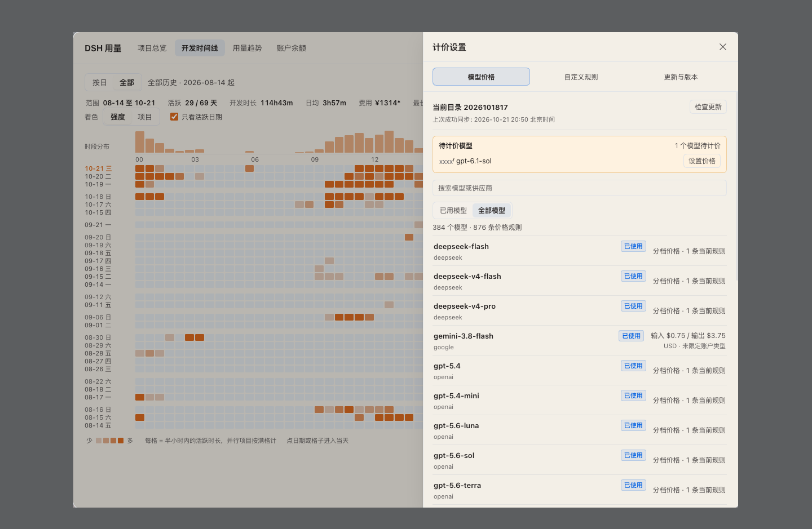
Task: Filter list to 已用模型
Action: pos(453,211)
